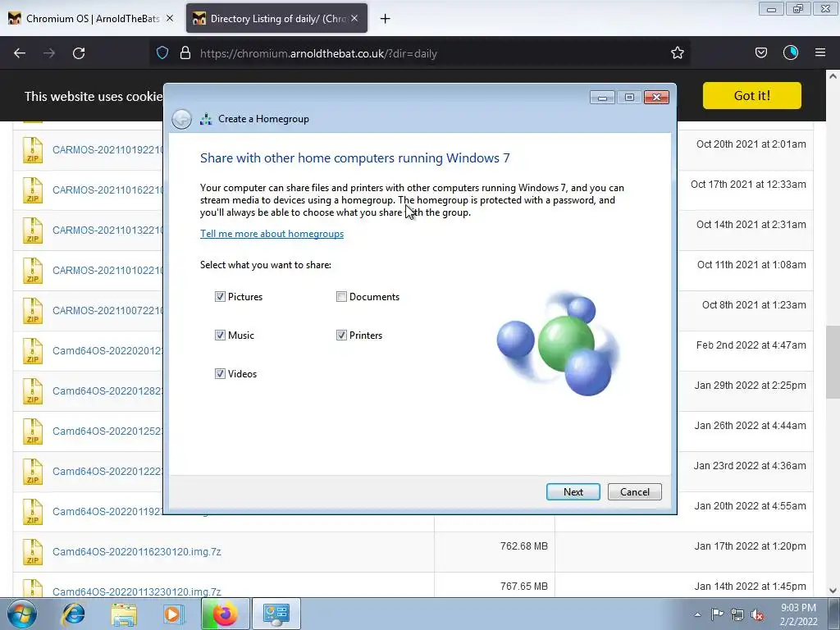Open Windows Explorer from taskbar
The width and height of the screenshot is (840, 630).
124,614
